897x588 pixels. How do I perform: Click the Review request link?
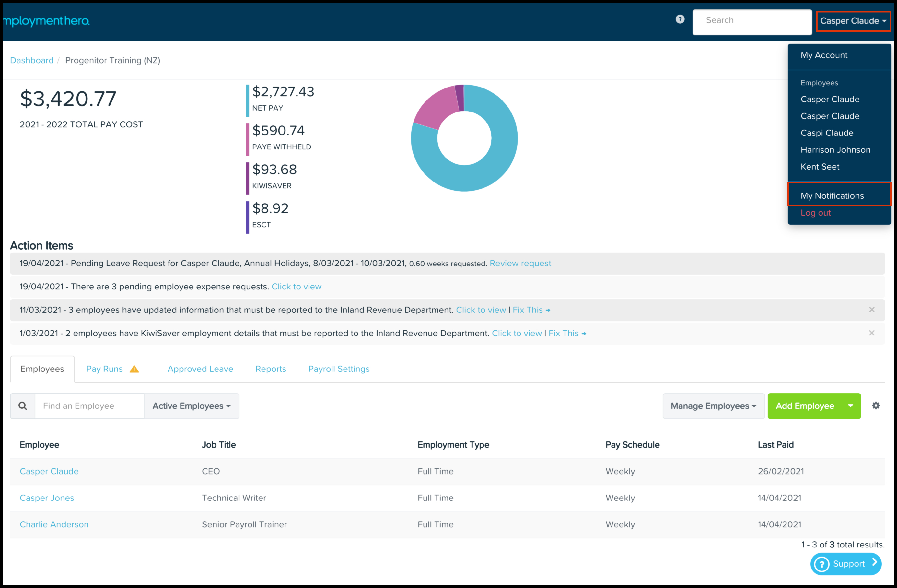520,264
